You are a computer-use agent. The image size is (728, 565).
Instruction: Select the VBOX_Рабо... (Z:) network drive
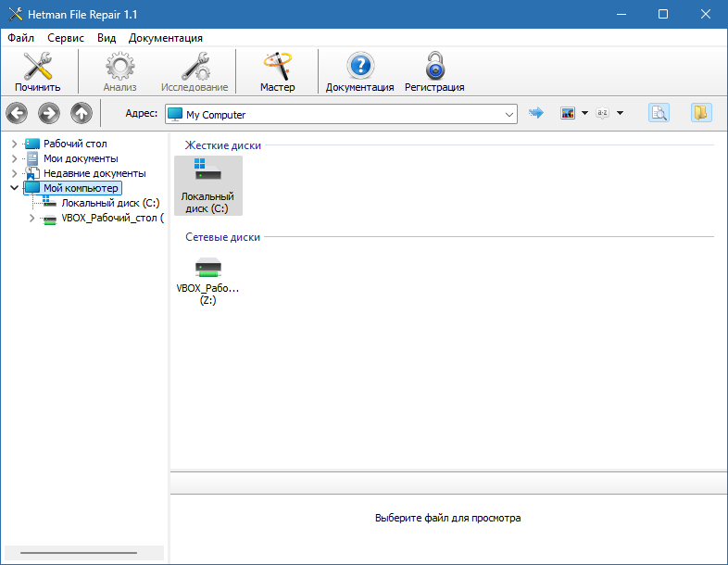point(208,280)
